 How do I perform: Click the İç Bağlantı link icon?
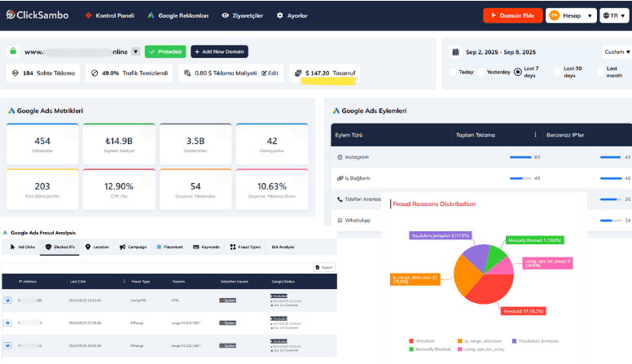pyautogui.click(x=340, y=178)
